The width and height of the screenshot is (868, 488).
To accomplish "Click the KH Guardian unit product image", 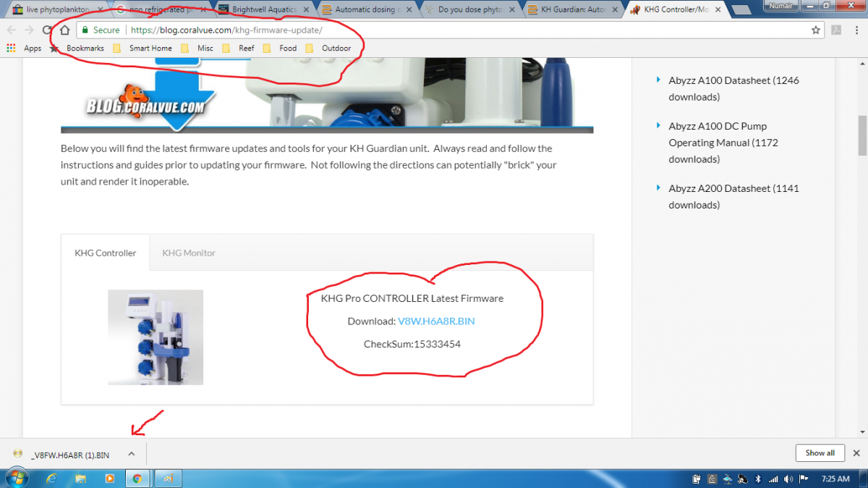I will [x=156, y=337].
